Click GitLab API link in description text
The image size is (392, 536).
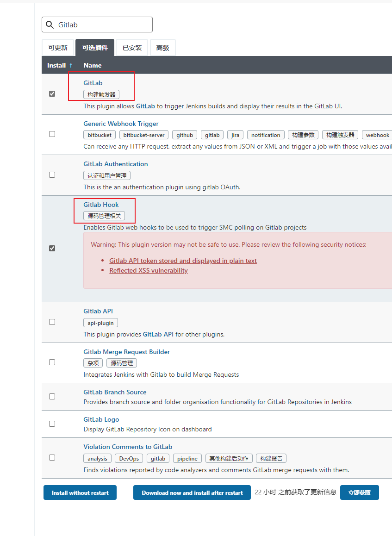click(158, 334)
